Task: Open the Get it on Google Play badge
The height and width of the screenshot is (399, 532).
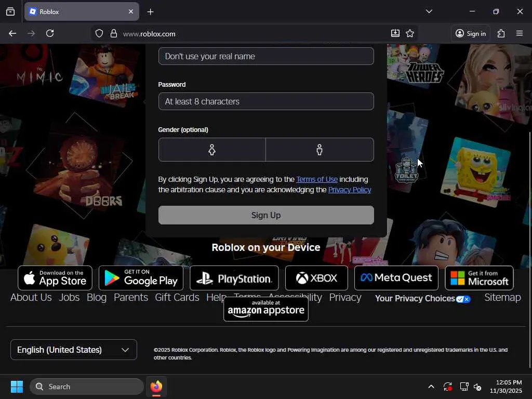Action: (x=141, y=278)
